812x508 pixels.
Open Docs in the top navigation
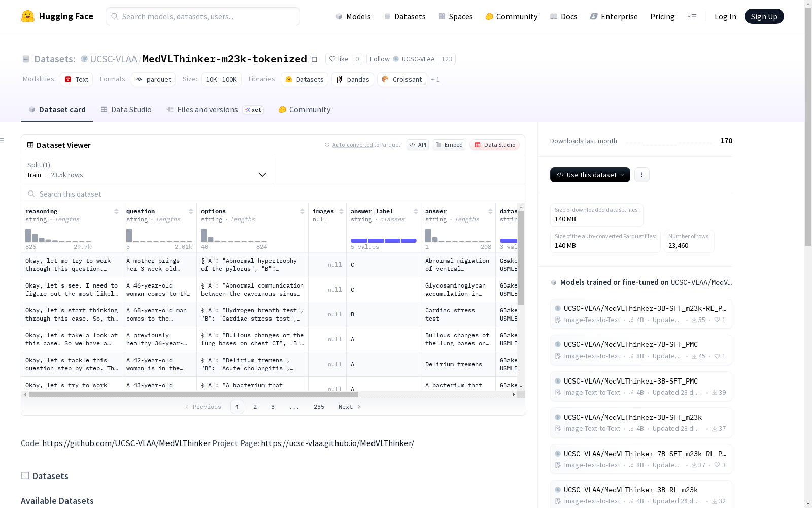[x=564, y=16]
